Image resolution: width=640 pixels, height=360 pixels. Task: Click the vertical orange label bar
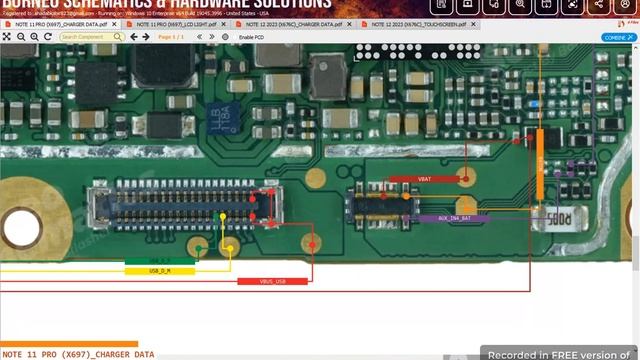point(540,165)
